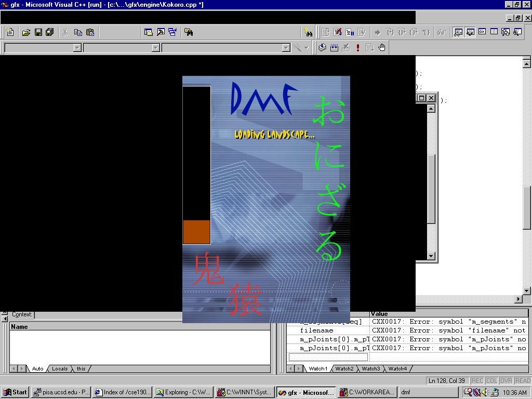Click the empty watch entry field
The width and height of the screenshot is (532, 399).
[x=328, y=357]
